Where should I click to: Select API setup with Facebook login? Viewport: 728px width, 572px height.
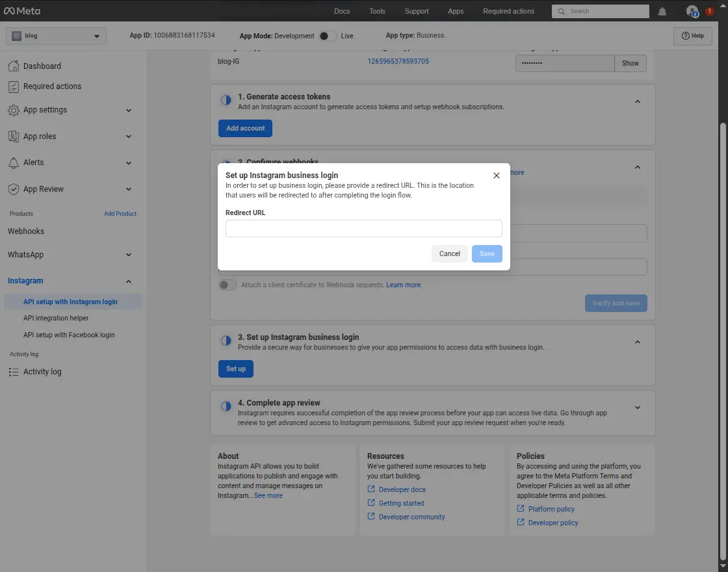[69, 335]
